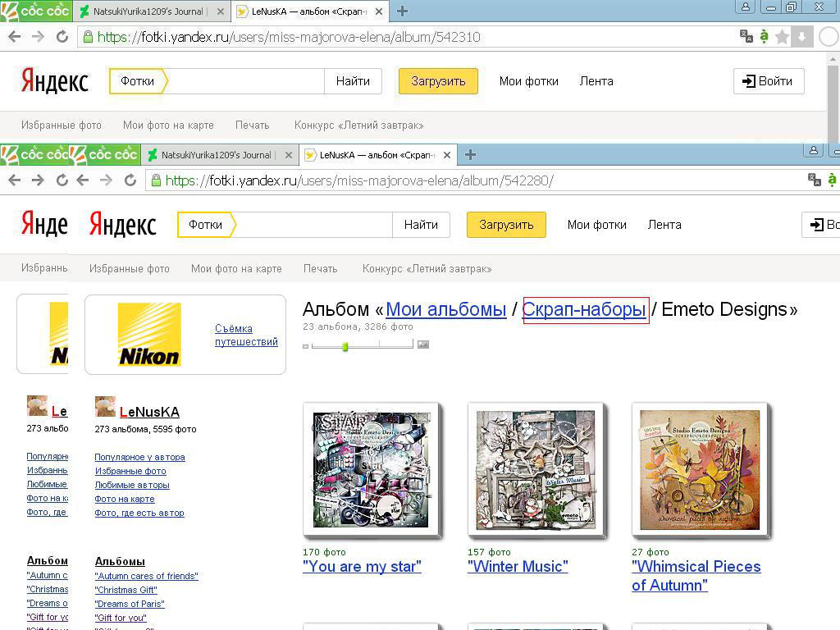Open Мои фото на карте in front window
This screenshot has width=840, height=630.
coord(236,268)
